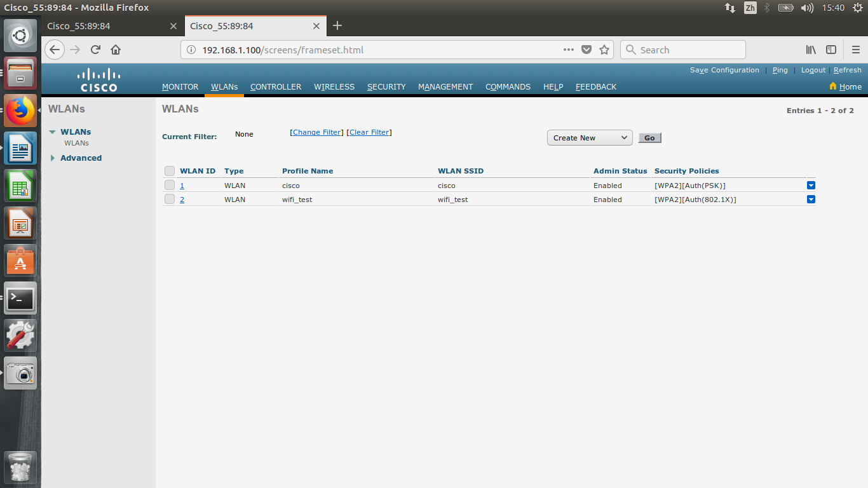Click the Ping link
The image size is (868, 488).
pyautogui.click(x=780, y=70)
